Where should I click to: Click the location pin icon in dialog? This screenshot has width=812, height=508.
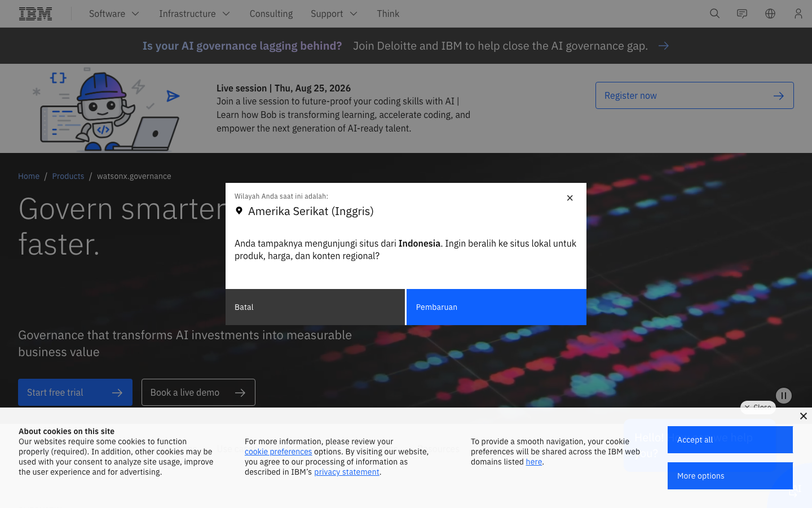239,211
